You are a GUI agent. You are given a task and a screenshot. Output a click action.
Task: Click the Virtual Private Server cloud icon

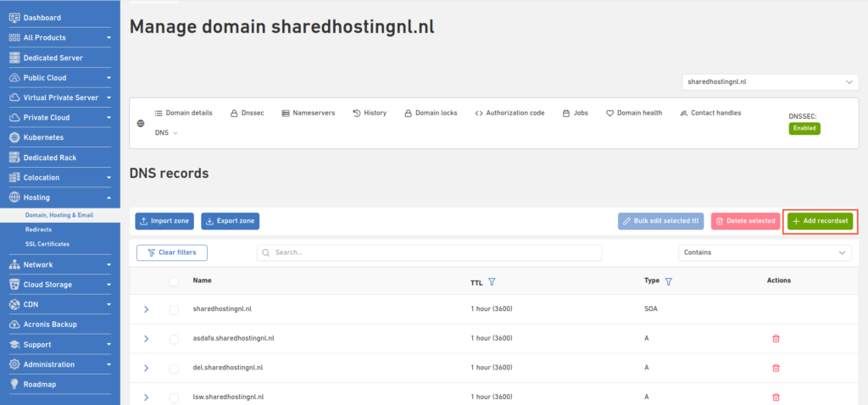(x=14, y=97)
